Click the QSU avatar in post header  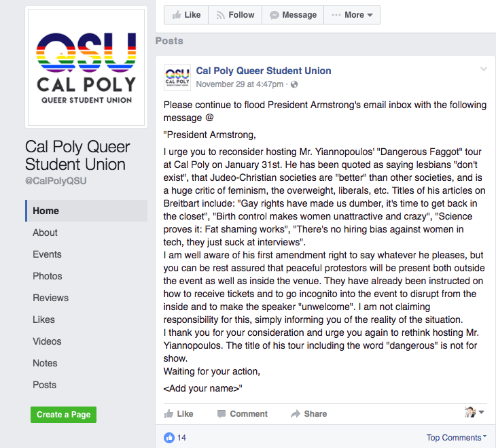coord(177,77)
